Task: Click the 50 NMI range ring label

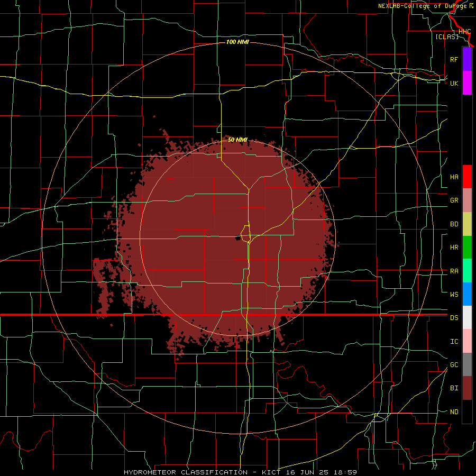Action: point(237,140)
